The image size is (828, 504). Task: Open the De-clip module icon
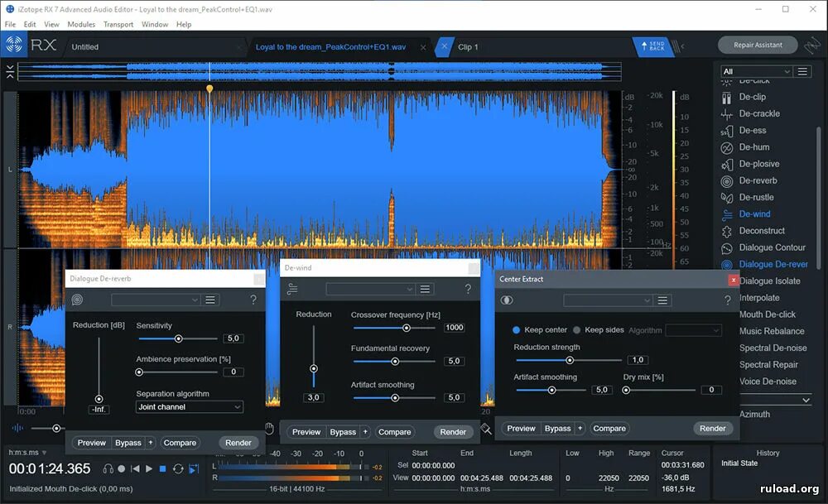click(727, 98)
